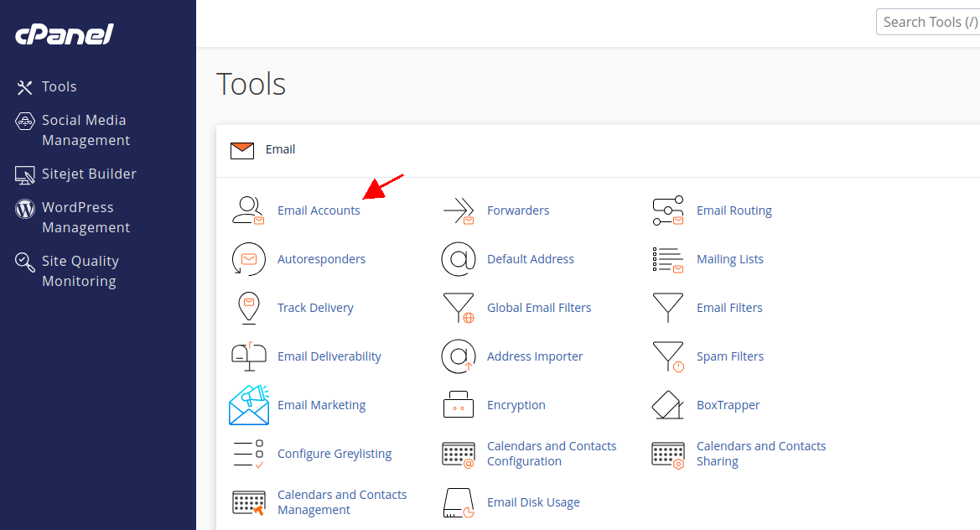Select the Email Marketing megaphone icon
This screenshot has width=980, height=530.
pos(249,405)
